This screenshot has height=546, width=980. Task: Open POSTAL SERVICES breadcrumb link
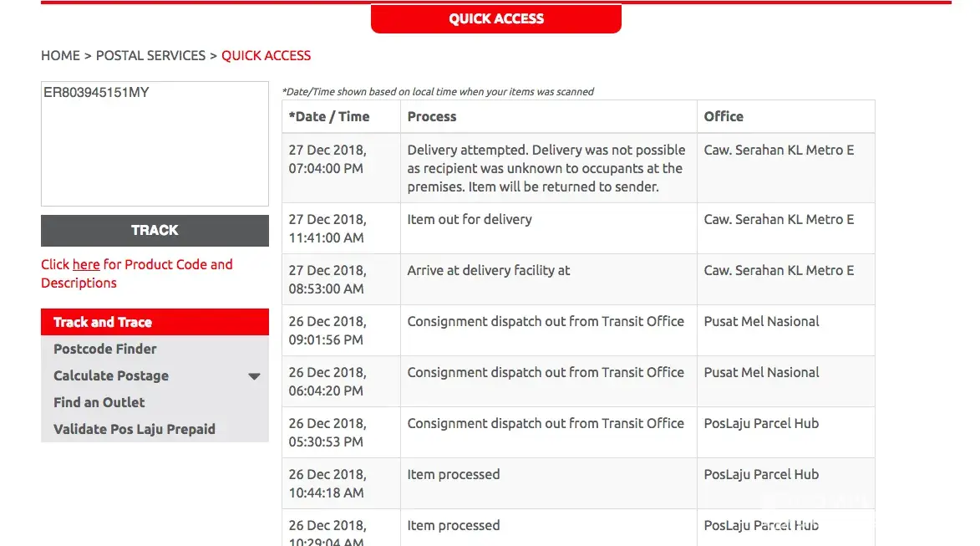pyautogui.click(x=150, y=55)
